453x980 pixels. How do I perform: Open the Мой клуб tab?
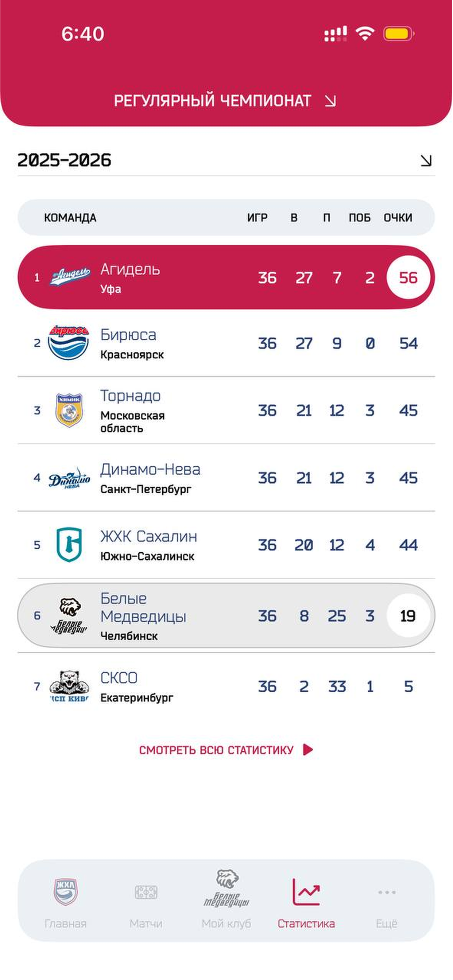point(226,899)
